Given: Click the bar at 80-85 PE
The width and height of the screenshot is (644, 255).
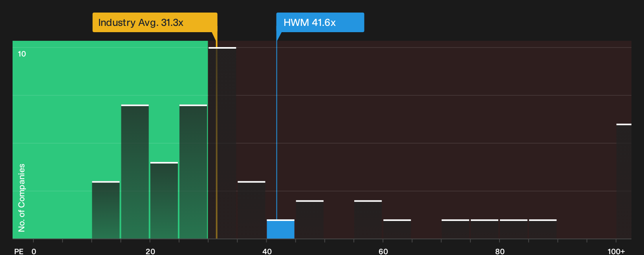Looking at the screenshot, I should [514, 229].
